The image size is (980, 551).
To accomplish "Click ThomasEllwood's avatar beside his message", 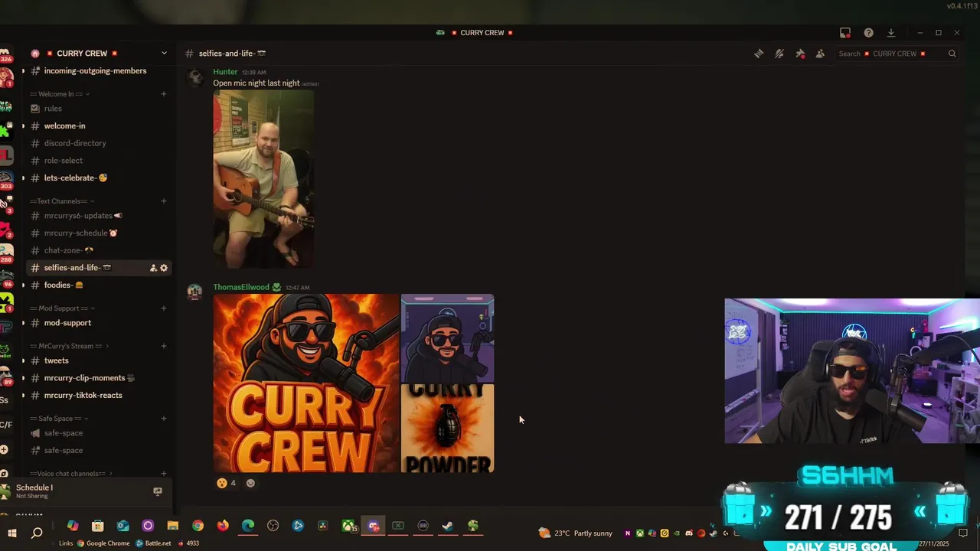I will [x=194, y=292].
